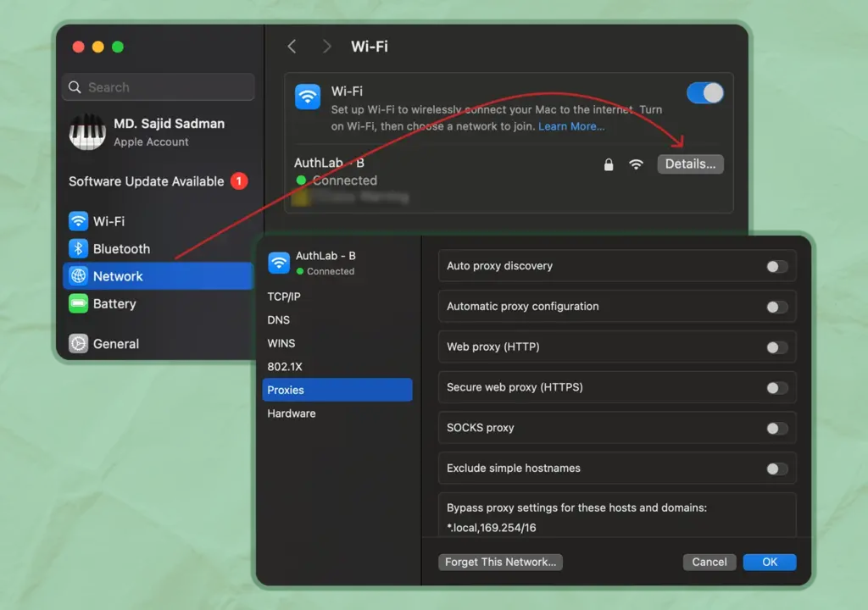This screenshot has height=610, width=868.
Task: Select General label in the sidebar
Action: [115, 344]
